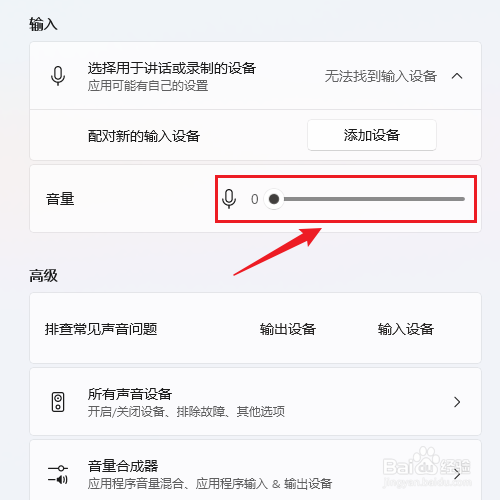
Task: Click the input volume slider thumb
Action: 274,199
